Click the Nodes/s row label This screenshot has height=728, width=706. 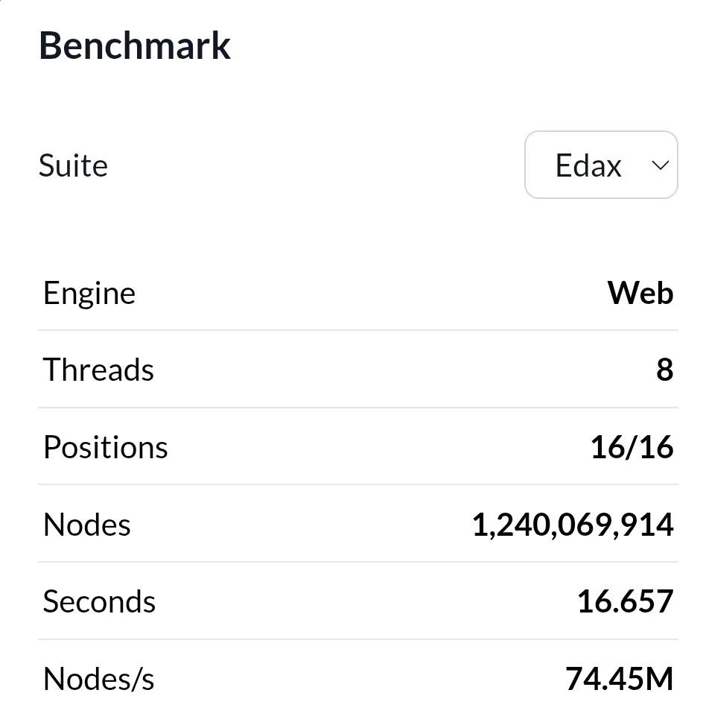[x=98, y=680]
